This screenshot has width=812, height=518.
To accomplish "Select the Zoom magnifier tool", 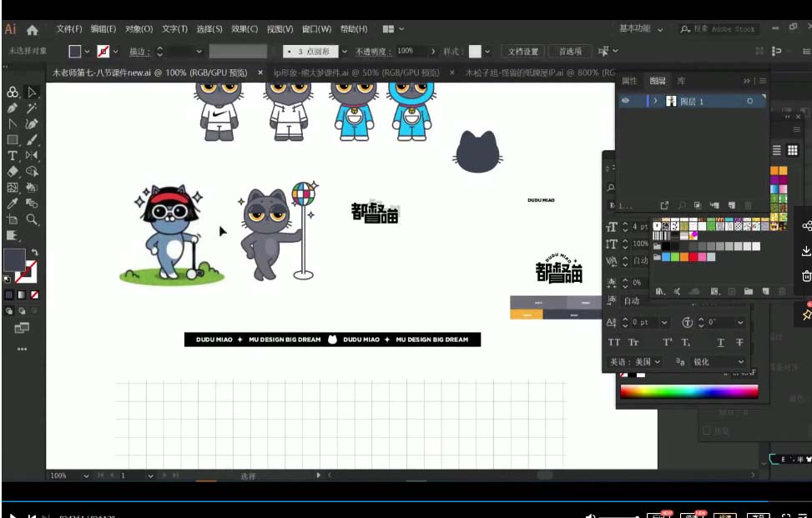I will [32, 220].
